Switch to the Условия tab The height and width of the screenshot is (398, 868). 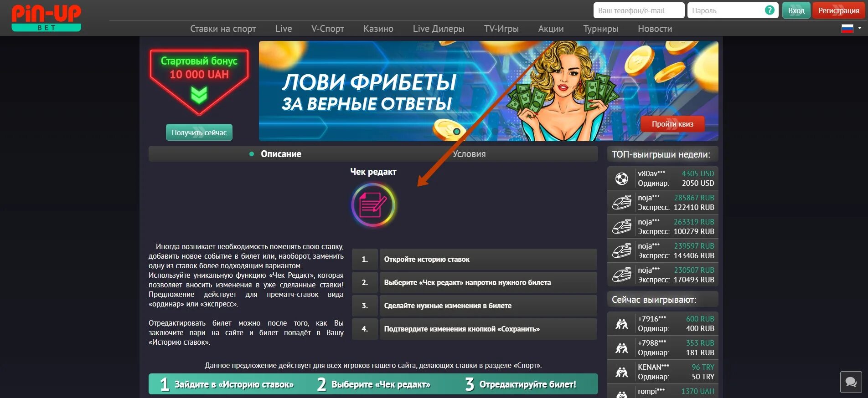(469, 154)
